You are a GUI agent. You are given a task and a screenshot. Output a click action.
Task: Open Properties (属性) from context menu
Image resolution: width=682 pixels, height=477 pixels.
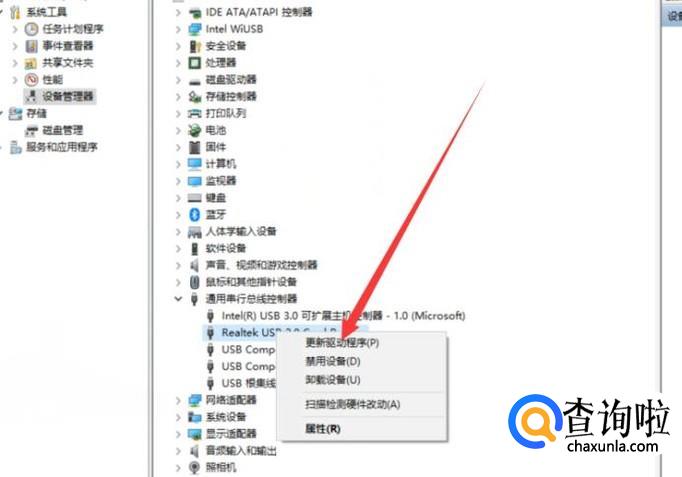[323, 429]
